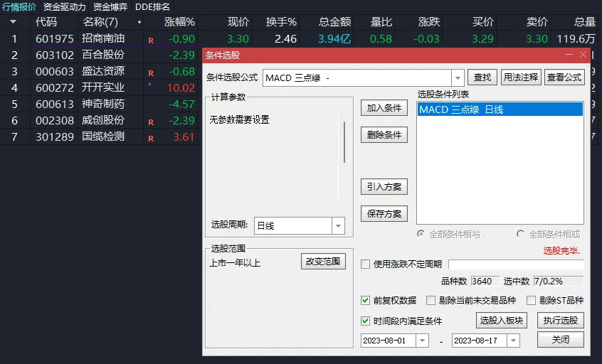Switch to the 资金驱动力 tab
The width and height of the screenshot is (602, 364).
coord(64,6)
